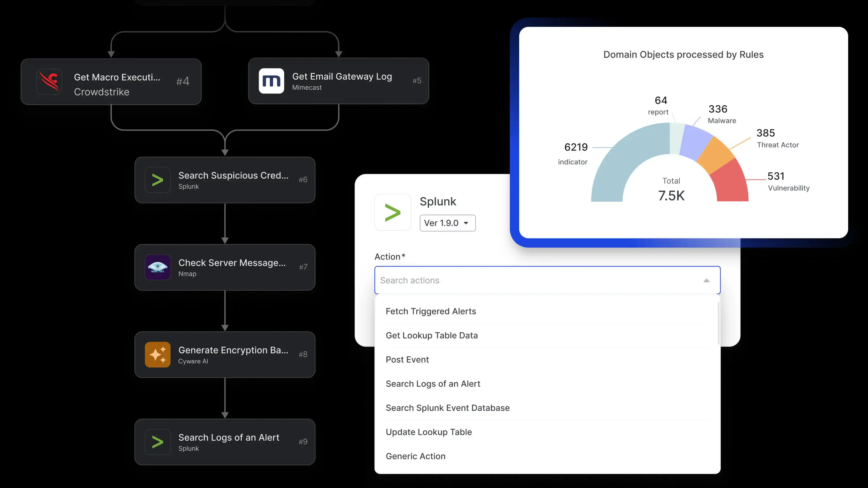868x488 pixels.
Task: Select Get Lookup Table Data option
Action: click(432, 335)
